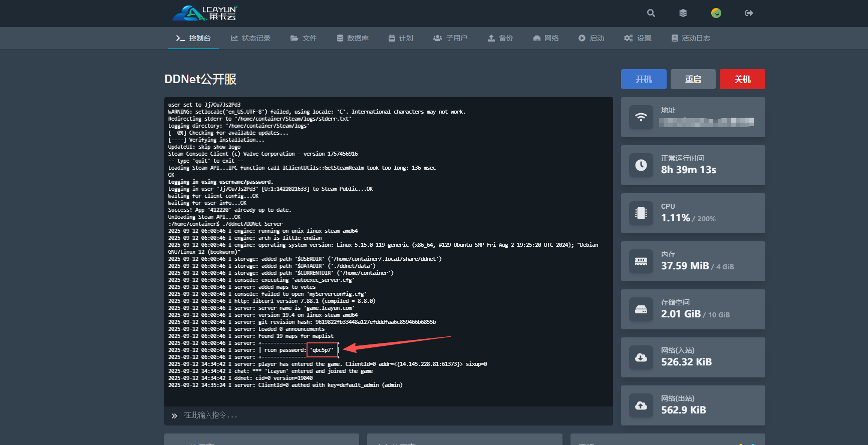Switch to the 控制台 tab
Image resolution: width=868 pixels, height=445 pixels.
point(193,38)
